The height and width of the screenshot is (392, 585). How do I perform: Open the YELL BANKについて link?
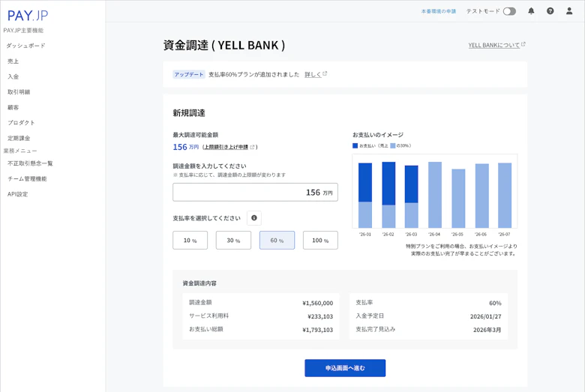(x=496, y=45)
